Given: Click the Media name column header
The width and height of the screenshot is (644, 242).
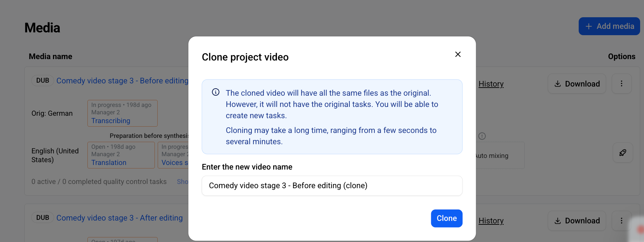Looking at the screenshot, I should pos(51,57).
